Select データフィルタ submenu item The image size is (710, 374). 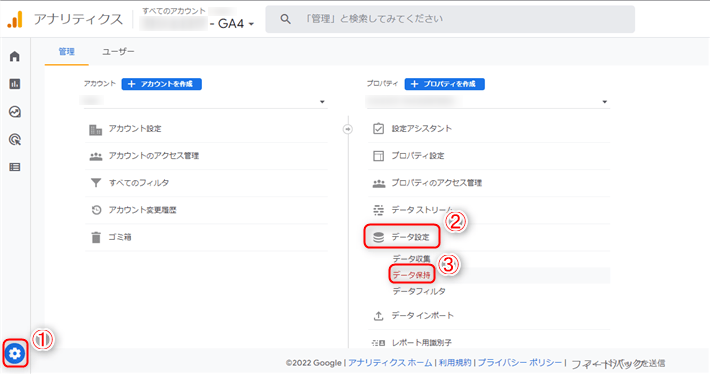419,291
